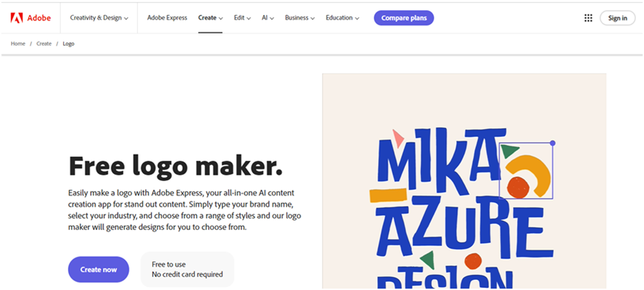Image resolution: width=644 pixels, height=290 pixels.
Task: Navigate to Home breadcrumb link
Action: pos(18,44)
